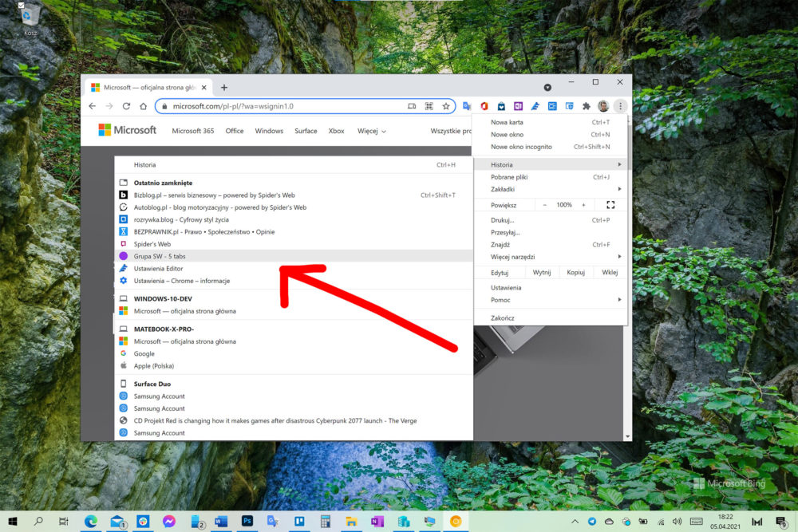Click Historia at top of the submenu
Image resolution: width=798 pixels, height=532 pixels.
pos(294,165)
